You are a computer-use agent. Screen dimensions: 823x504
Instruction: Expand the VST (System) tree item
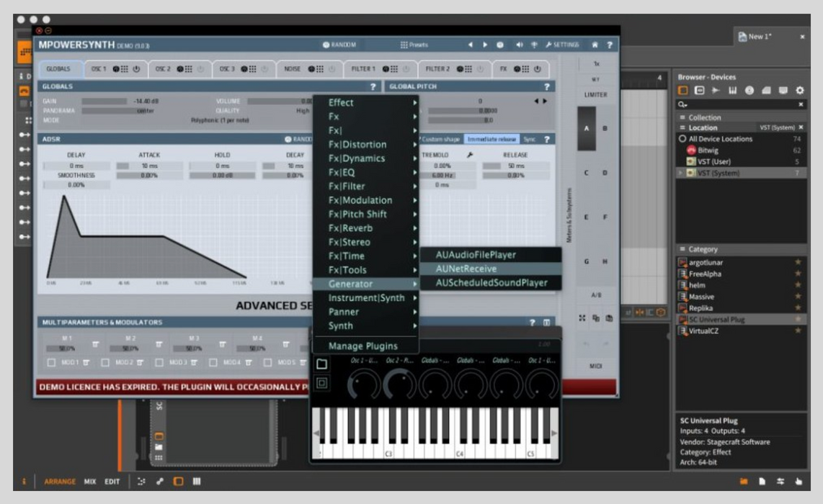pyautogui.click(x=680, y=174)
